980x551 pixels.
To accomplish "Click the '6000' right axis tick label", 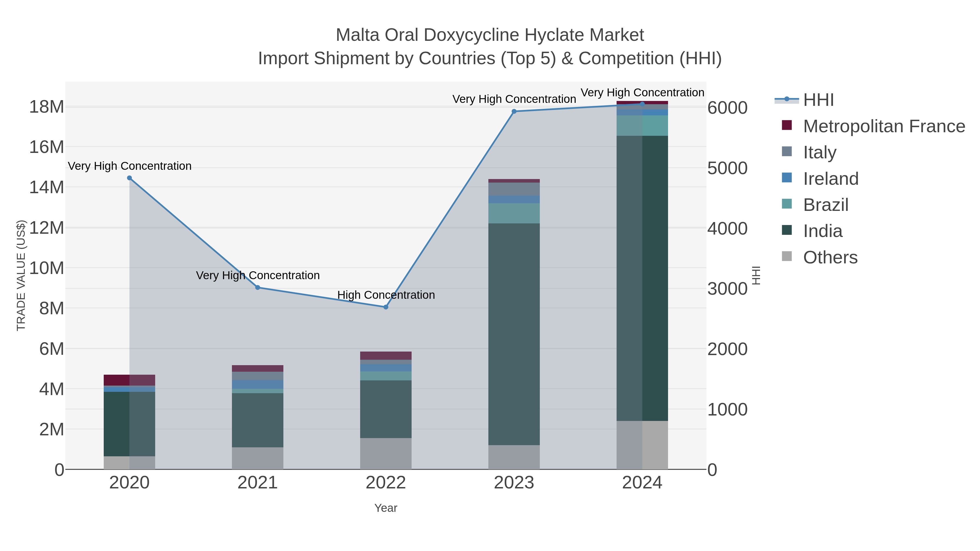I will coord(727,108).
